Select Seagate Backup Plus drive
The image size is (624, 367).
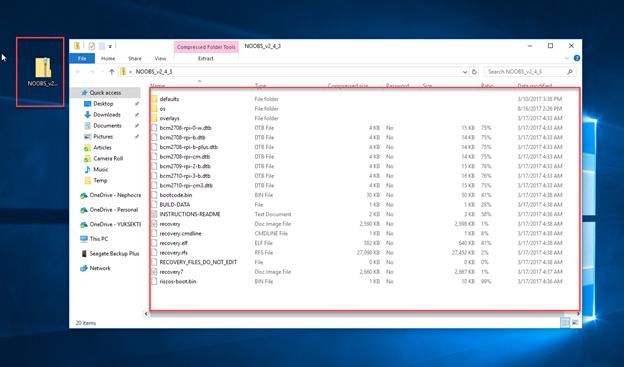(114, 254)
